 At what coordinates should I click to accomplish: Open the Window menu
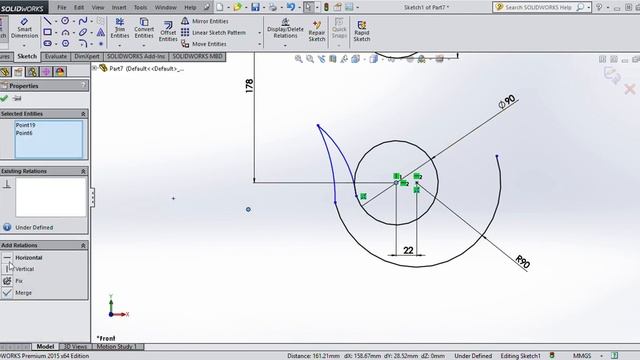click(165, 7)
